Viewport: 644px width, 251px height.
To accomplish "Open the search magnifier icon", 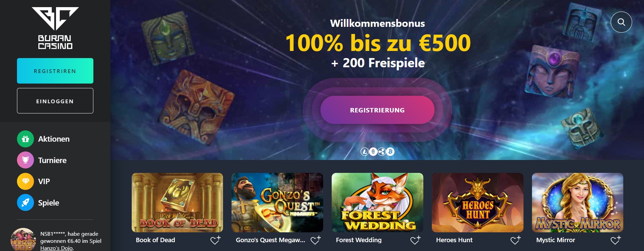I will (x=621, y=22).
